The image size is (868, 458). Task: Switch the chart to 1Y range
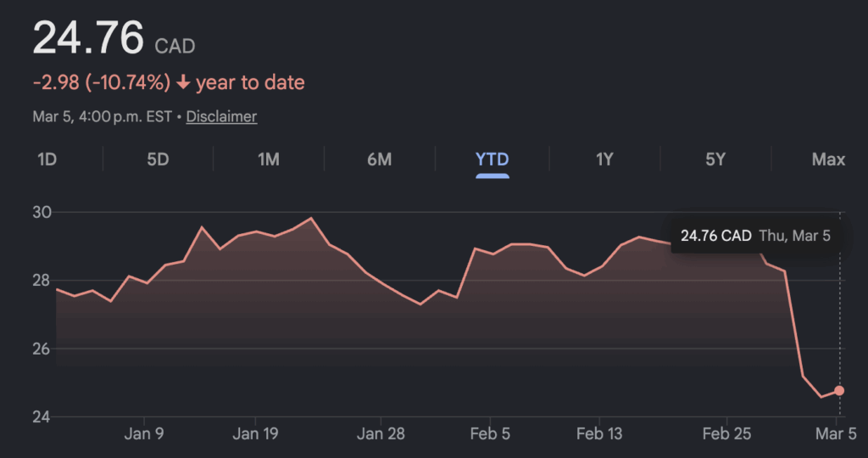[x=604, y=159]
